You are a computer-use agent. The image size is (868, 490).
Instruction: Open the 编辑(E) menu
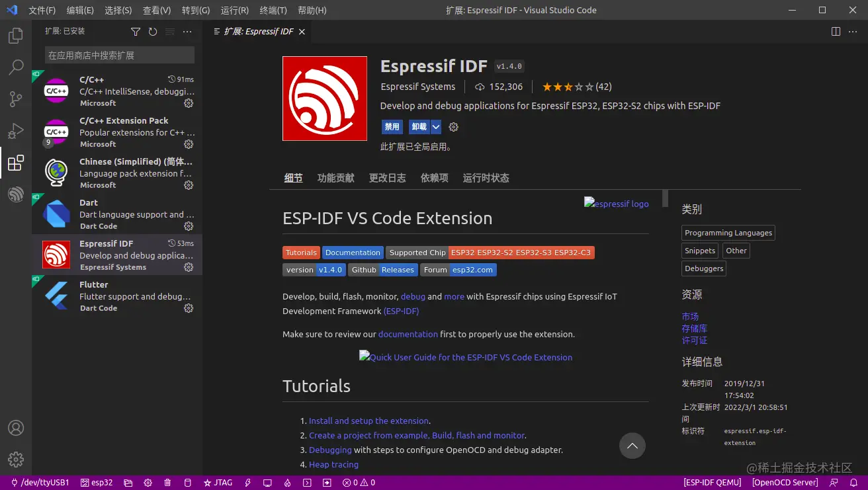tap(80, 11)
